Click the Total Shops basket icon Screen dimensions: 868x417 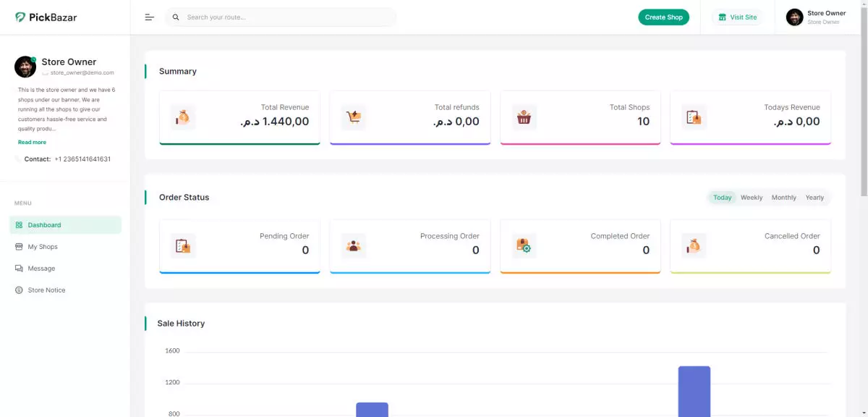click(524, 117)
